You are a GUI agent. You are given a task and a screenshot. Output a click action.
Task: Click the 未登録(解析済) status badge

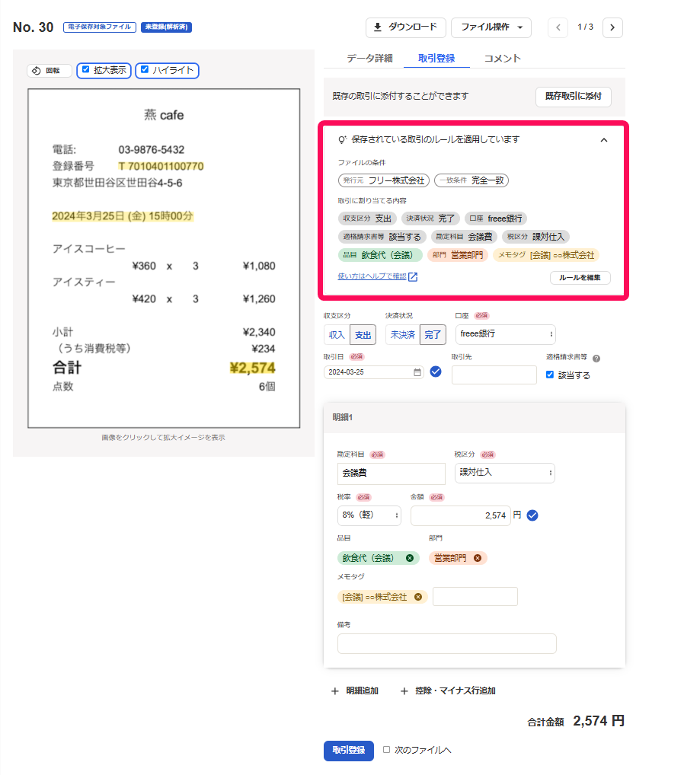[166, 27]
